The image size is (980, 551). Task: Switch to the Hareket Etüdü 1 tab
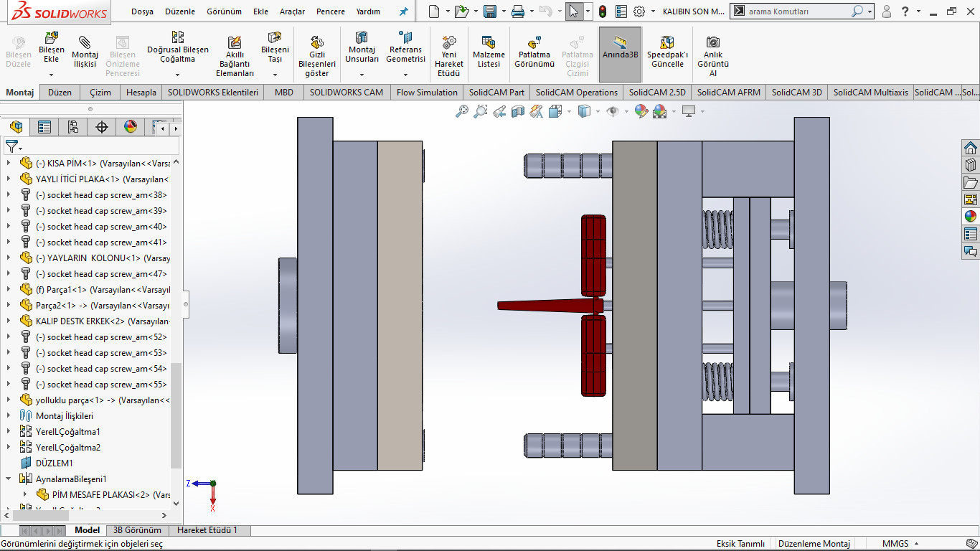pos(207,530)
